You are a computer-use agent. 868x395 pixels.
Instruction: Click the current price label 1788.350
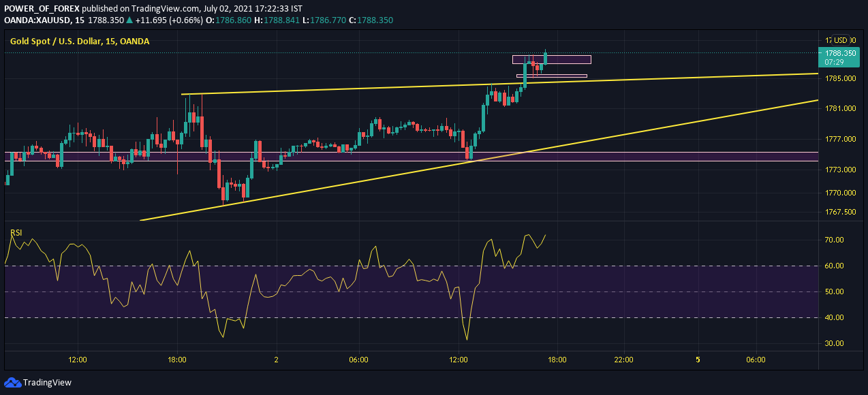click(x=840, y=52)
